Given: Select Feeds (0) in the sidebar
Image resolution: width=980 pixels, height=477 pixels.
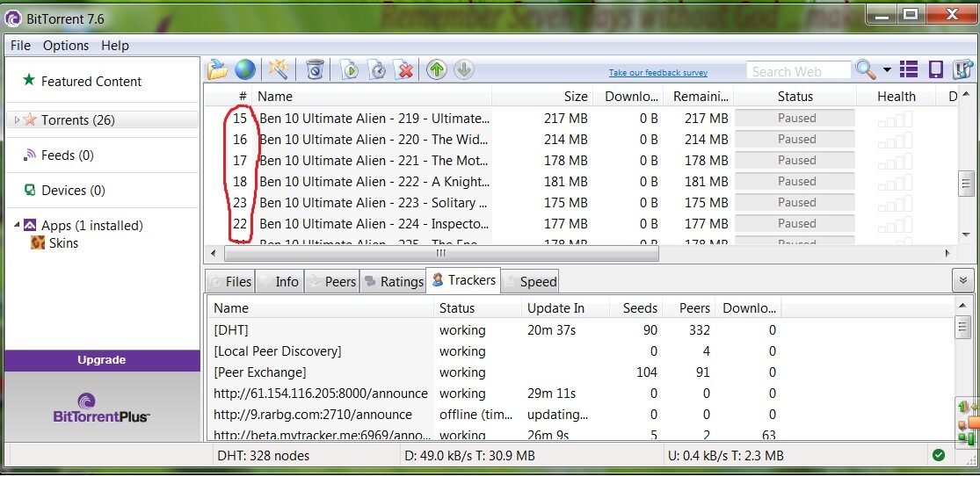Looking at the screenshot, I should [68, 155].
